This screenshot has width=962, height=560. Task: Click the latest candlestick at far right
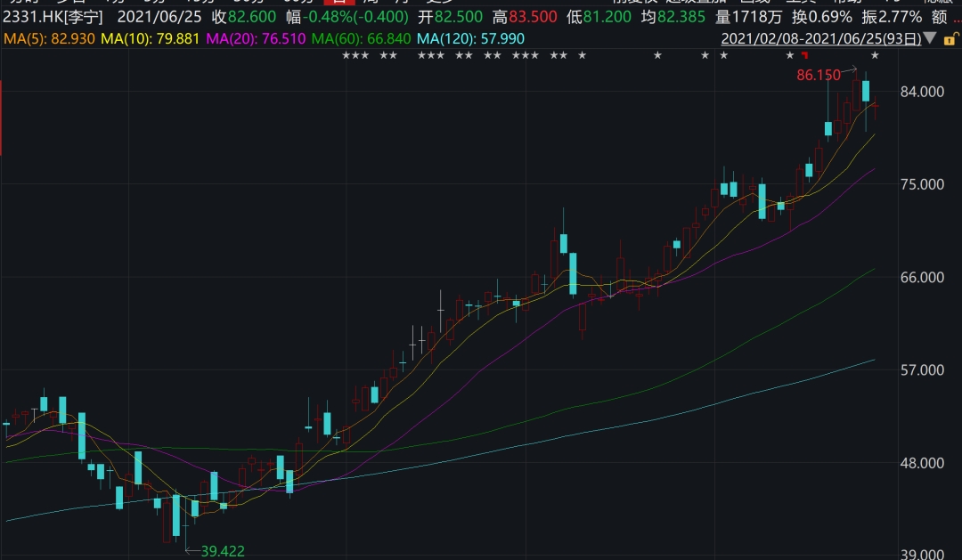(875, 107)
